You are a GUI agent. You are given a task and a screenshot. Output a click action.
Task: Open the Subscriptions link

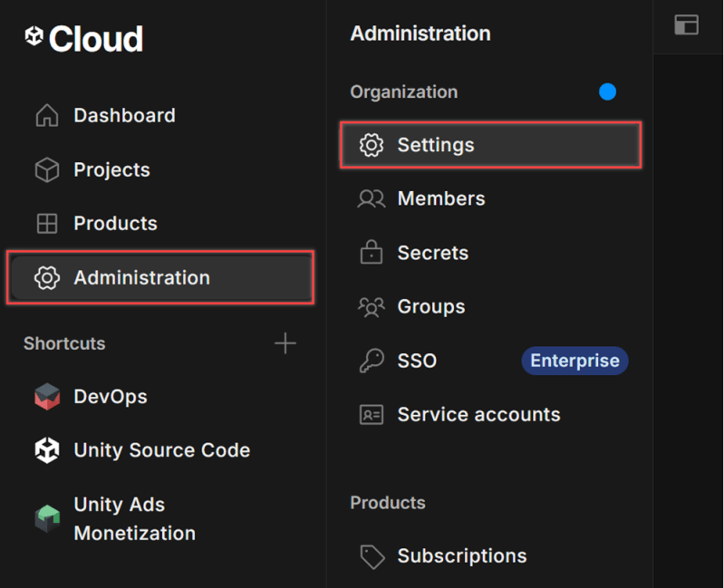tap(461, 556)
